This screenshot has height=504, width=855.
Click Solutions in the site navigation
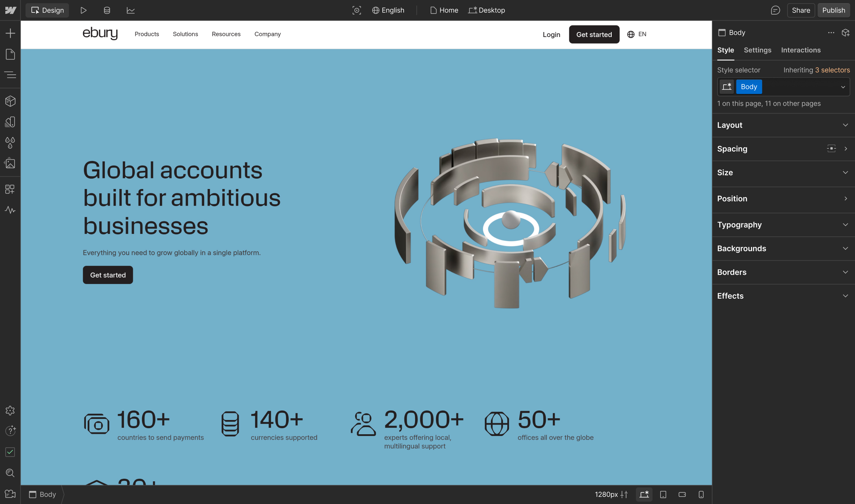click(x=185, y=34)
